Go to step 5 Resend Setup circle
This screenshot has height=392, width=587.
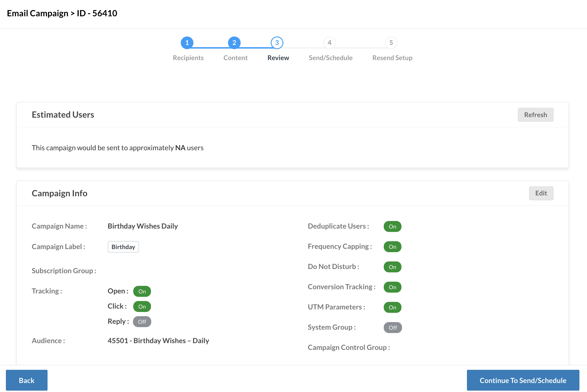391,43
